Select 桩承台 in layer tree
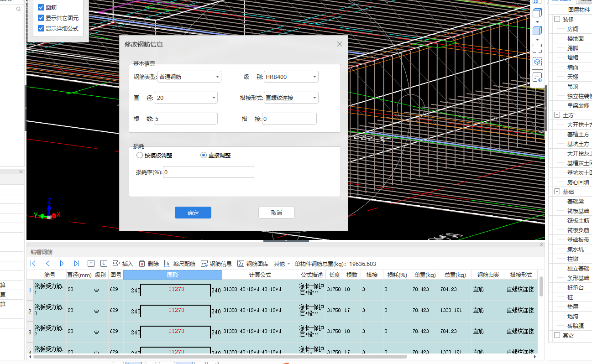This screenshot has height=364, width=592. 576,287
